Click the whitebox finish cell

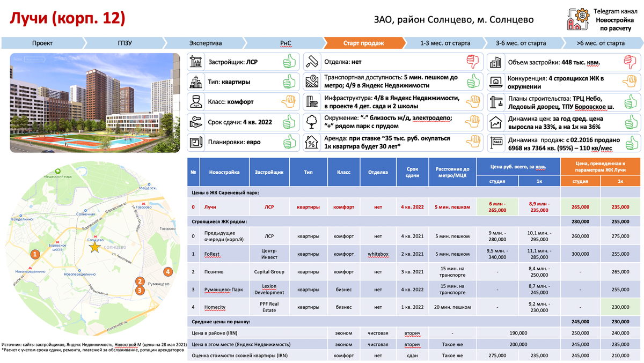(378, 254)
